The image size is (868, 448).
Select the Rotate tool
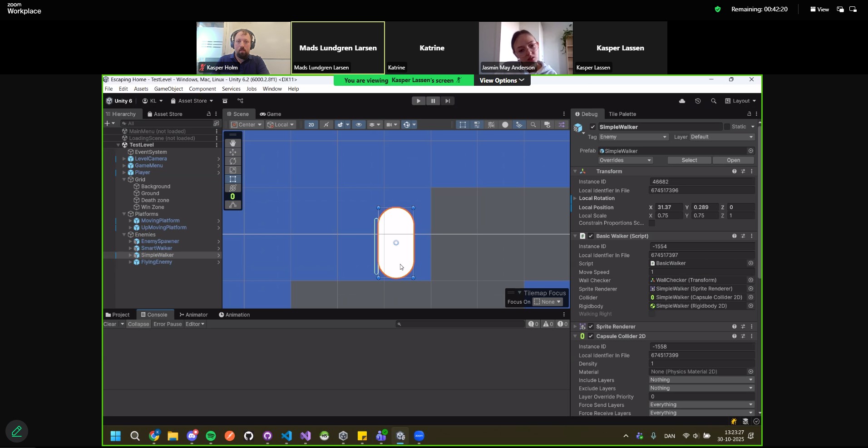click(232, 161)
